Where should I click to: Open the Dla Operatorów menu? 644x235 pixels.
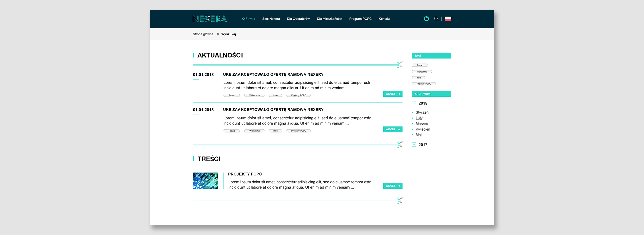point(298,19)
